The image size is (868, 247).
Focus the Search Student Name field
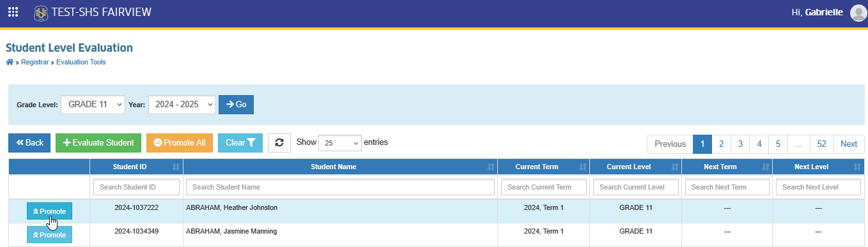pyautogui.click(x=340, y=187)
